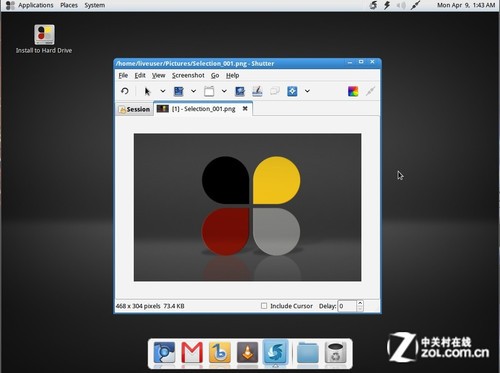Open the selection tool dropdown arrow
The image size is (500, 373).
coord(163,91)
